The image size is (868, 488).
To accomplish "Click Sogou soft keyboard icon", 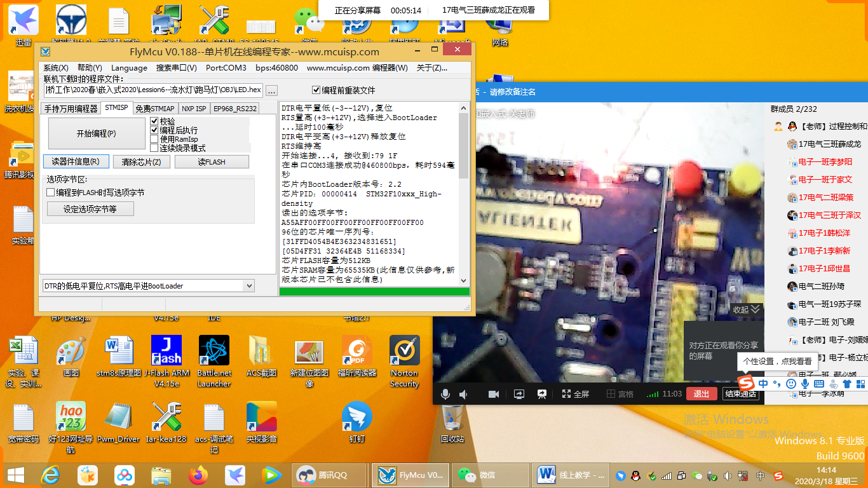I will pos(819,384).
